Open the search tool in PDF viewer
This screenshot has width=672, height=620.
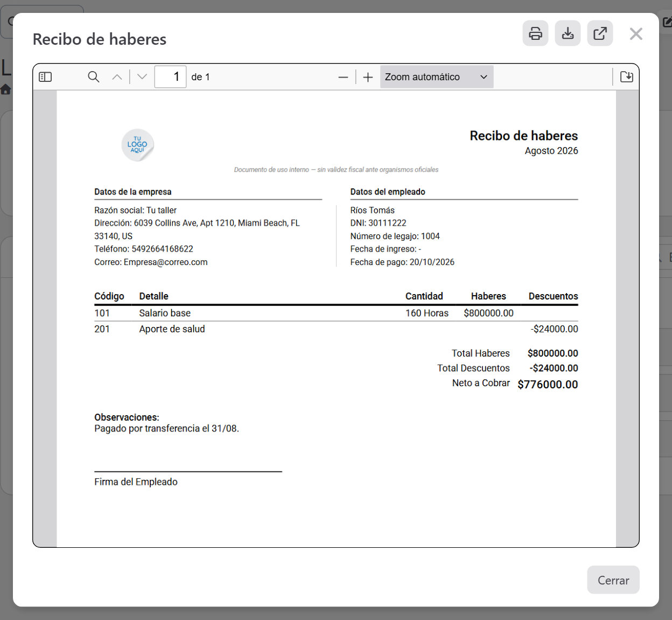point(94,77)
